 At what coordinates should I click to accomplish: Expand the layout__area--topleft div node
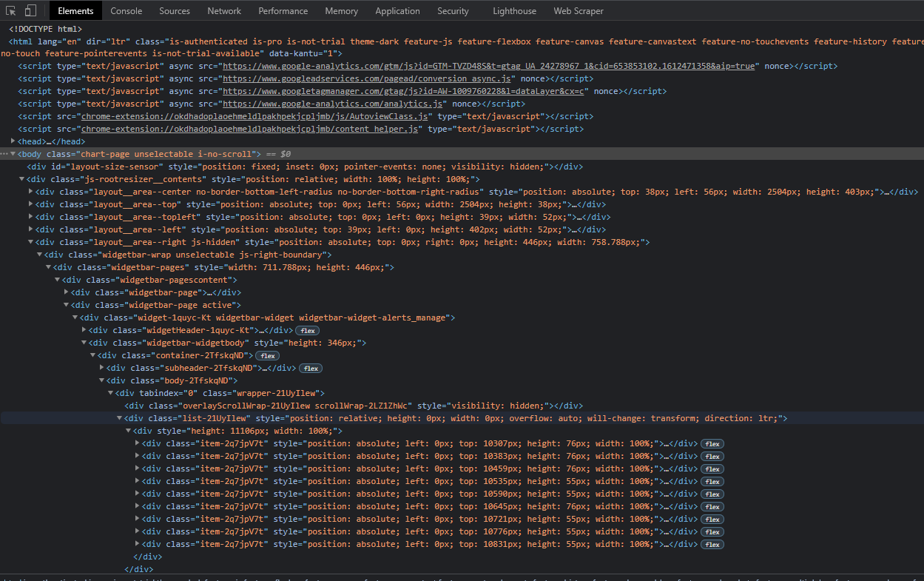click(31, 217)
